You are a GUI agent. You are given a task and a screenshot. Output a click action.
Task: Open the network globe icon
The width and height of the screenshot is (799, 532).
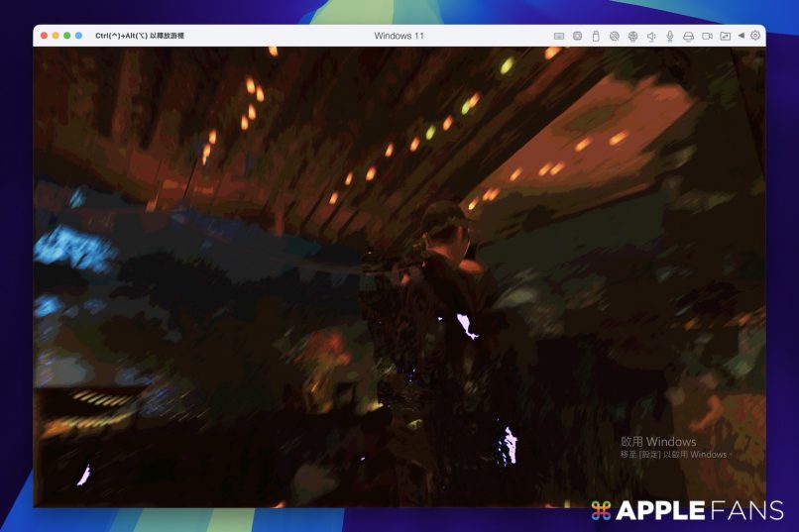pyautogui.click(x=633, y=36)
